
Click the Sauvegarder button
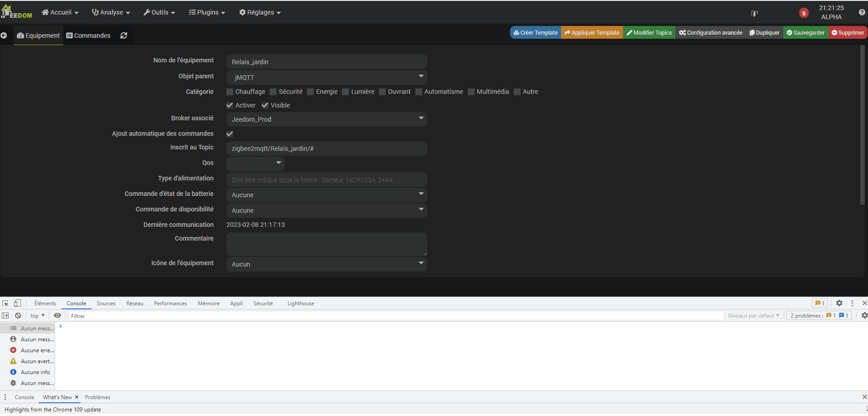tap(805, 32)
